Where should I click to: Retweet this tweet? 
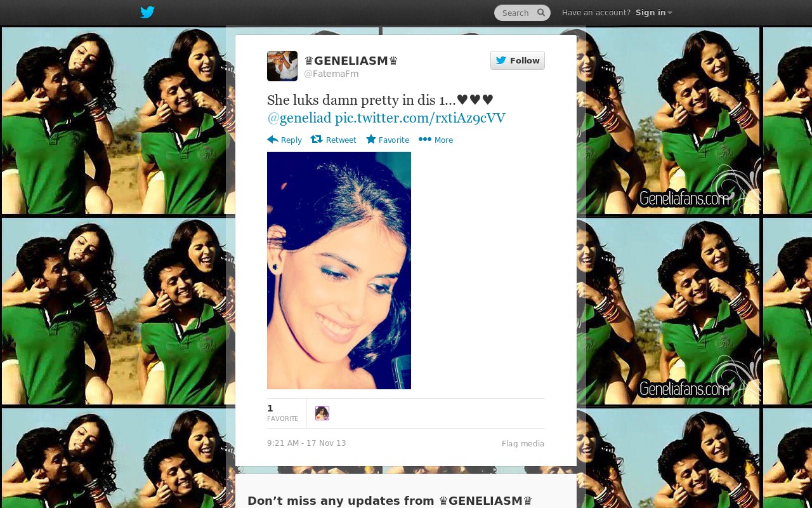coord(333,140)
